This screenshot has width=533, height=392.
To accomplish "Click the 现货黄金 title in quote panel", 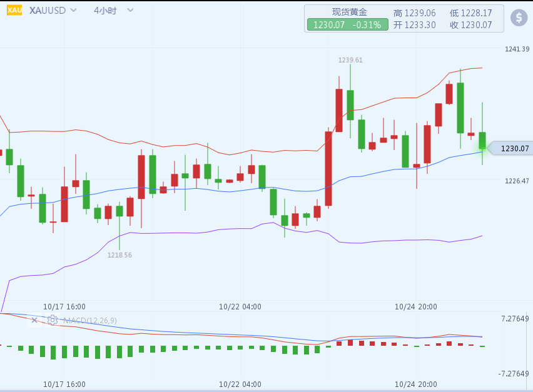I will click(349, 13).
